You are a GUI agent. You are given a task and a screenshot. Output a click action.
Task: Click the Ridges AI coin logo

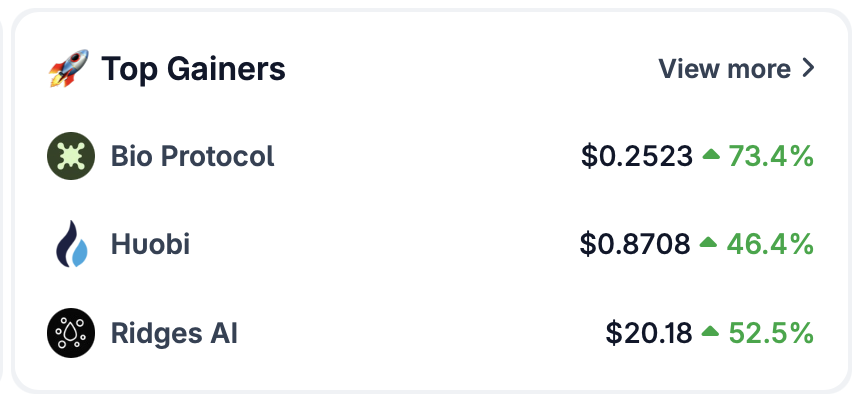pos(71,333)
